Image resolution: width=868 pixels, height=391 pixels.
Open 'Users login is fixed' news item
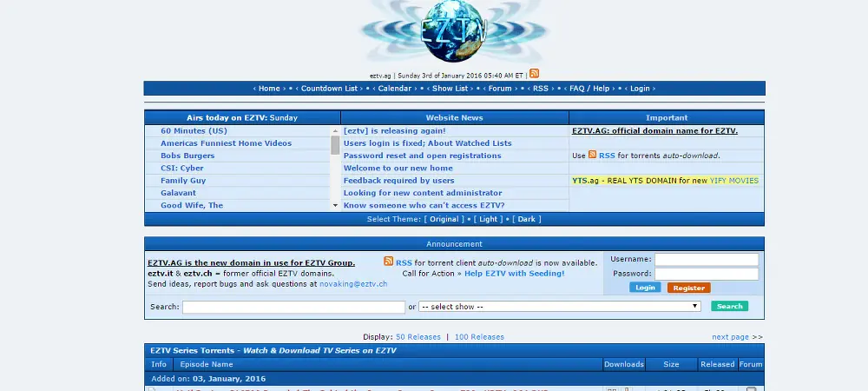[427, 143]
